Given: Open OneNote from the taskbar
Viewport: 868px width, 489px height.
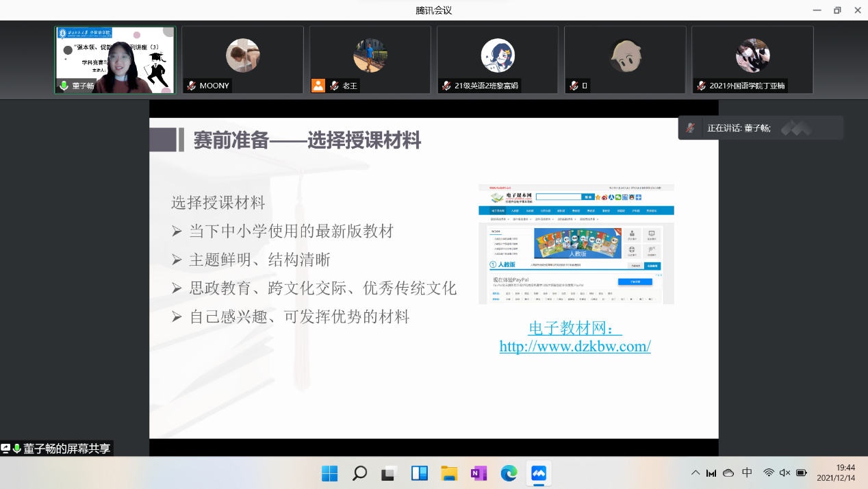Looking at the screenshot, I should point(478,473).
